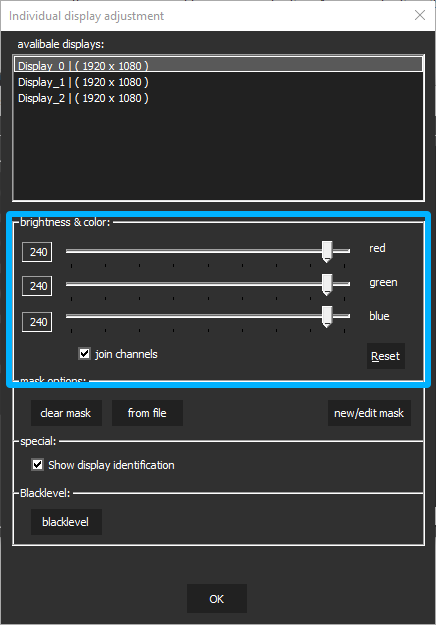Click the blue channel slider thumb
Image resolution: width=436 pixels, height=625 pixels.
point(327,317)
